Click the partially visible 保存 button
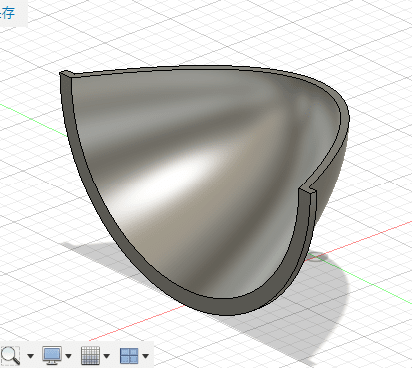The image size is (412, 368). [x=7, y=13]
